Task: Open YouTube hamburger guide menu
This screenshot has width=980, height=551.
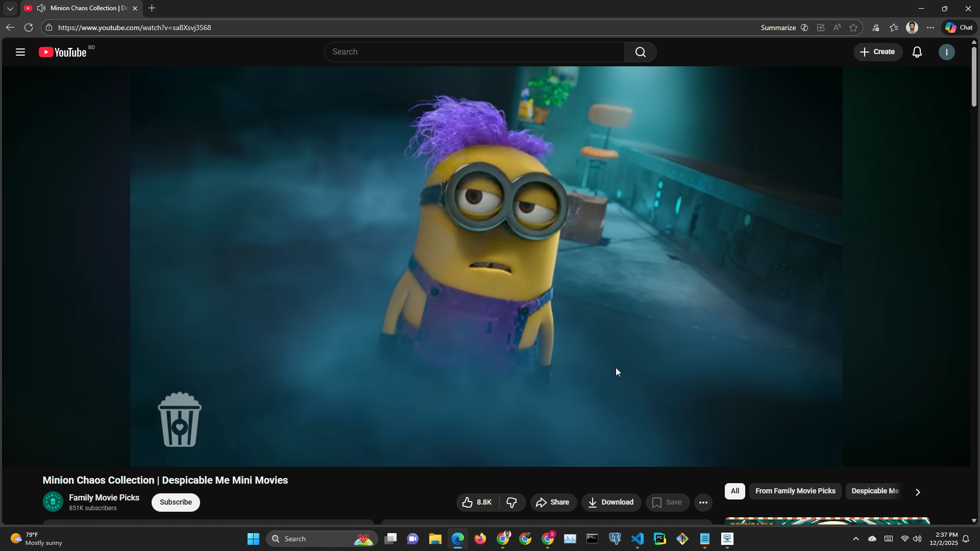Action: tap(20, 52)
